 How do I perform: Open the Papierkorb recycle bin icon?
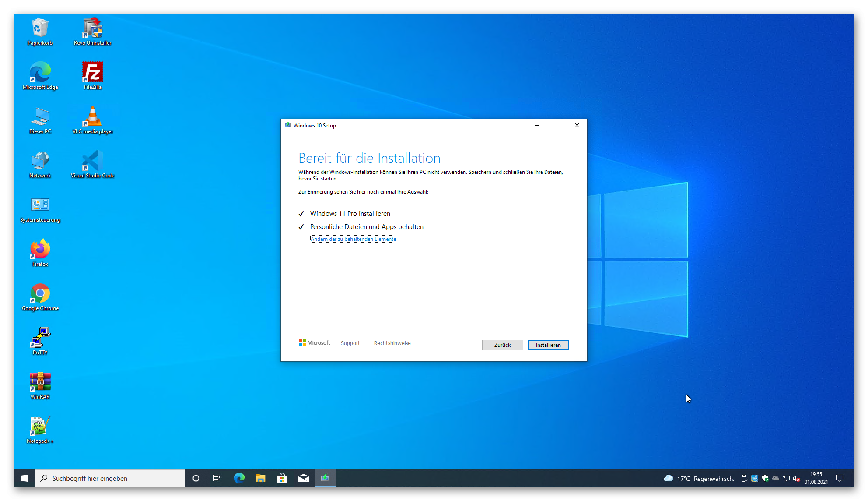click(40, 32)
